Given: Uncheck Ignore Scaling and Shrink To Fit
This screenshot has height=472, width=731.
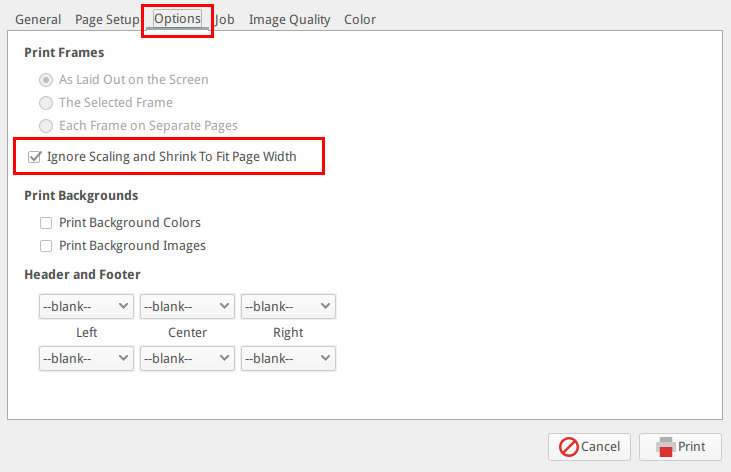Looking at the screenshot, I should click(35, 157).
